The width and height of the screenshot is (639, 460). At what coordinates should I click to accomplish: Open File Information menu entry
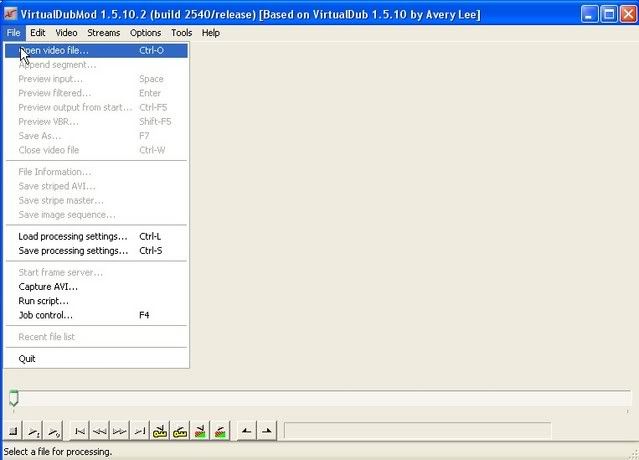[97, 172]
